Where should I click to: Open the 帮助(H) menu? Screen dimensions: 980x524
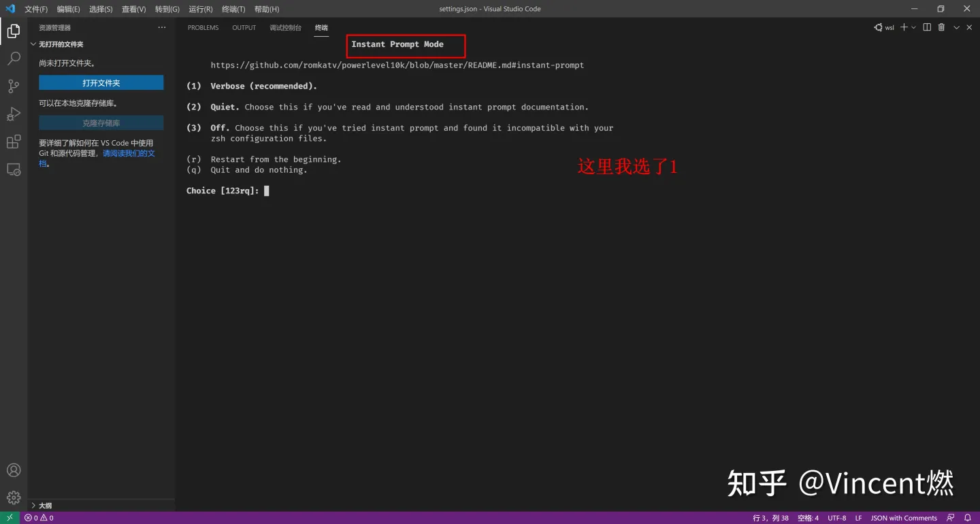(x=267, y=9)
